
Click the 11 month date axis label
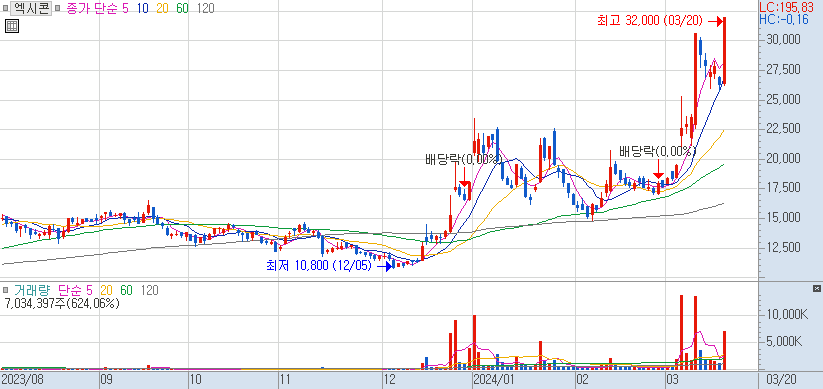[286, 379]
